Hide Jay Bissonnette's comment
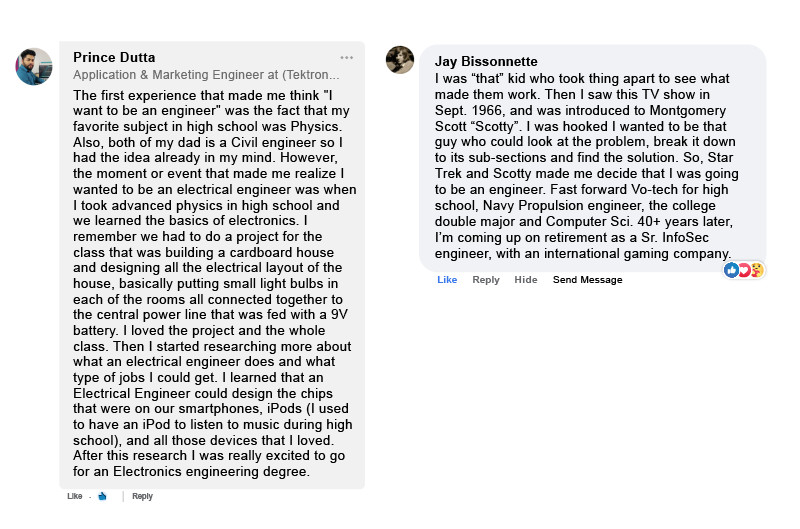800x529 pixels. coord(526,280)
